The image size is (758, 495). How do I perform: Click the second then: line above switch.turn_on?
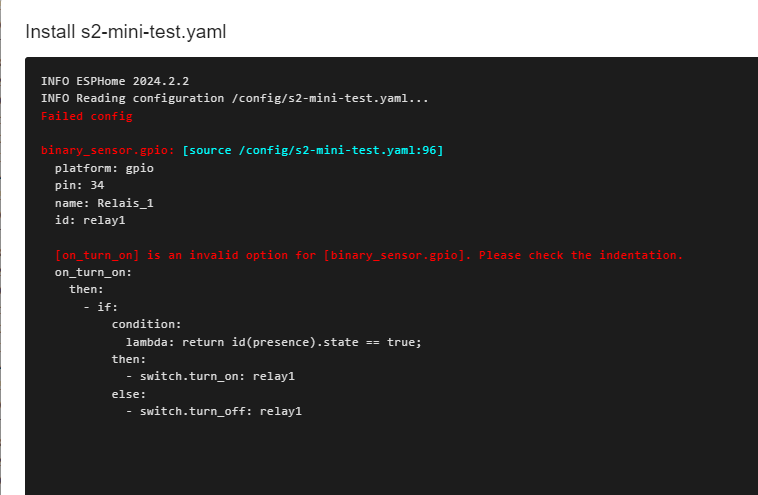[x=129, y=359]
